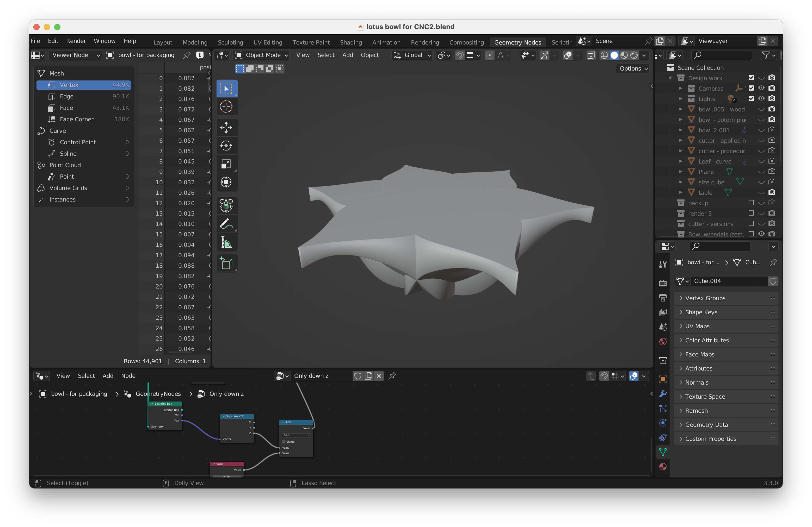Viewport: 812px width, 527px height.
Task: Open the node editor Add menu
Action: [108, 376]
